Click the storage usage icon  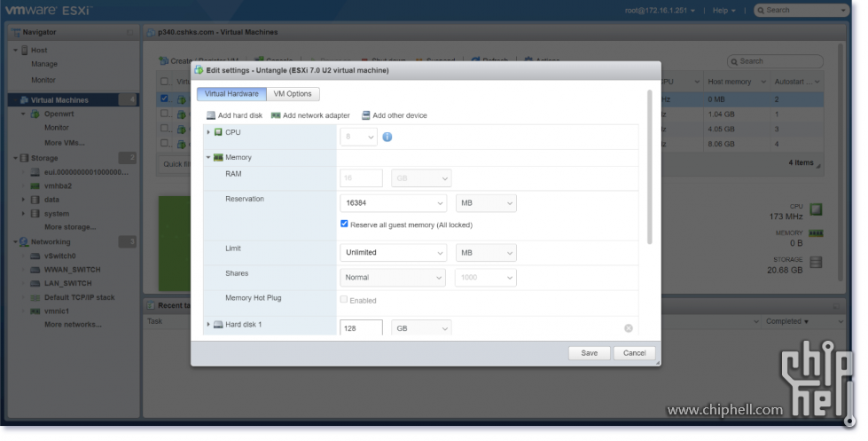816,262
